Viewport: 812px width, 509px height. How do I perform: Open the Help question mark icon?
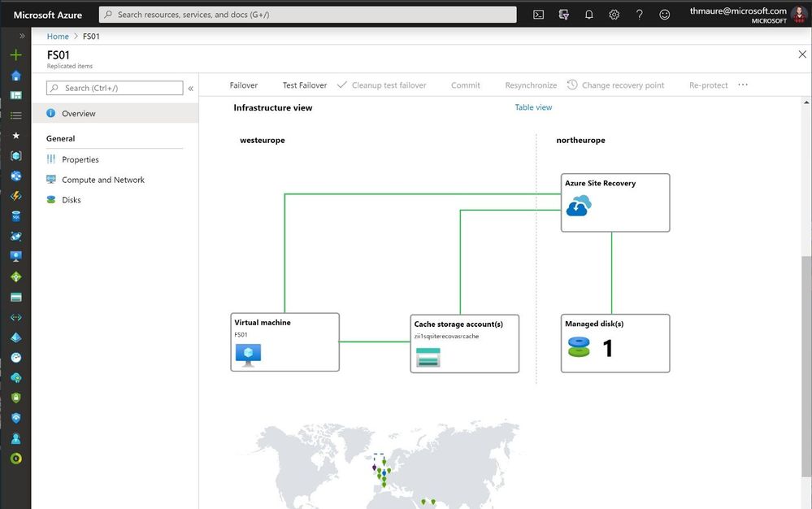pos(640,15)
